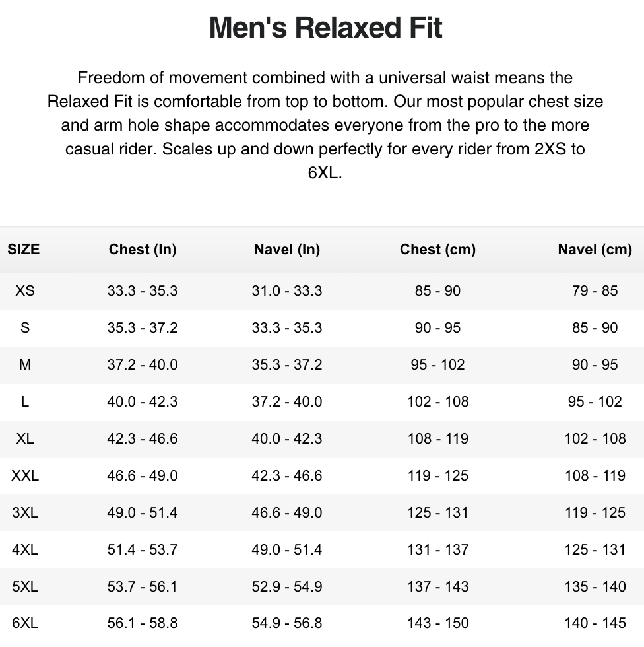Select the Chest (cm) column header
The height and width of the screenshot is (647, 644).
(438, 250)
